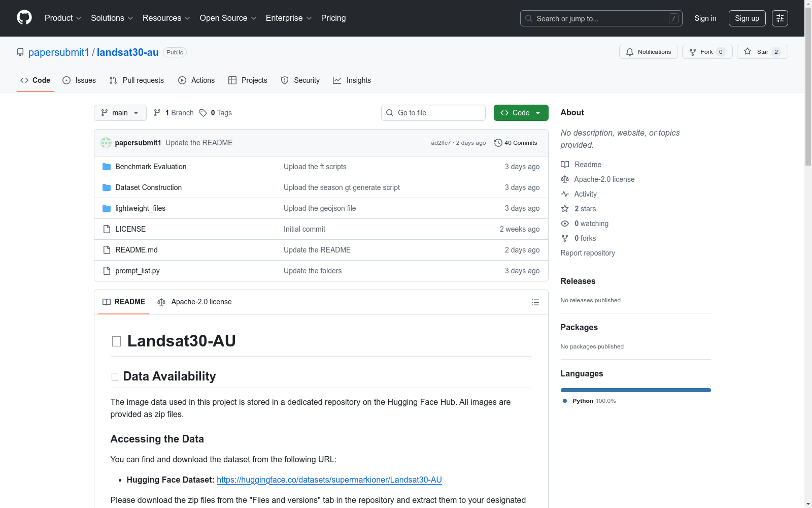Open the Releases heading link
The width and height of the screenshot is (812, 508).
click(x=578, y=281)
